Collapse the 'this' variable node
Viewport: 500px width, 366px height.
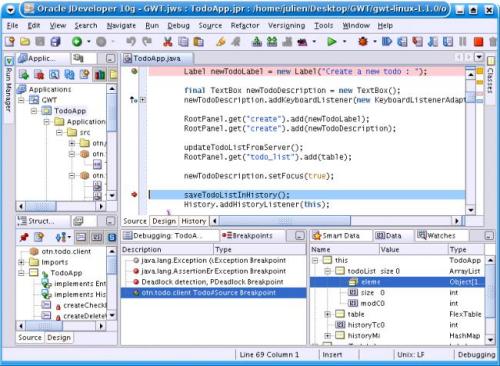point(315,260)
